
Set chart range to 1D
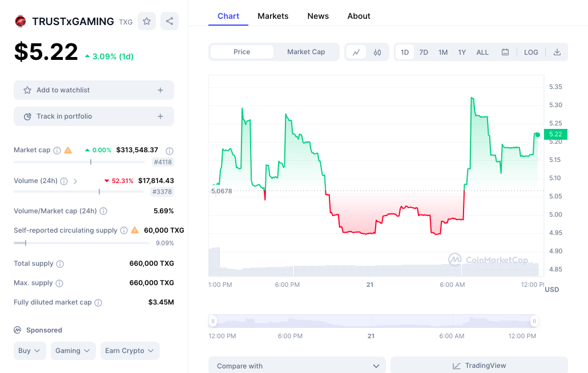tap(405, 52)
